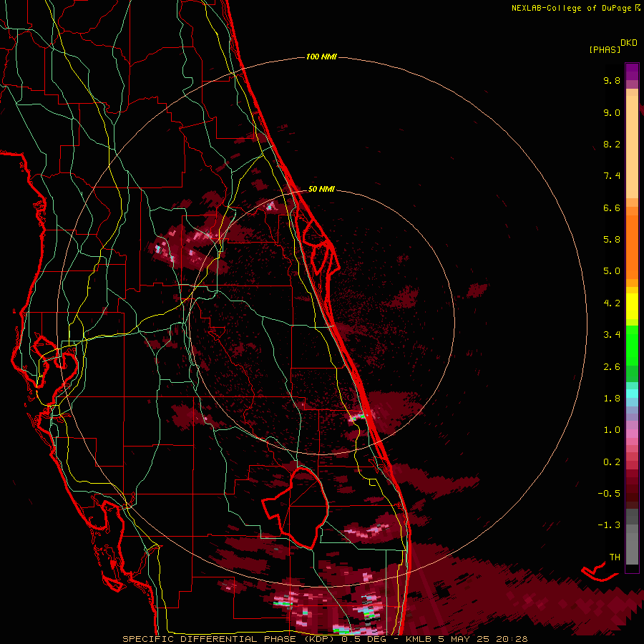Click the 9.8 value on the legend
Viewport: 644px width, 644px height.
click(x=612, y=80)
